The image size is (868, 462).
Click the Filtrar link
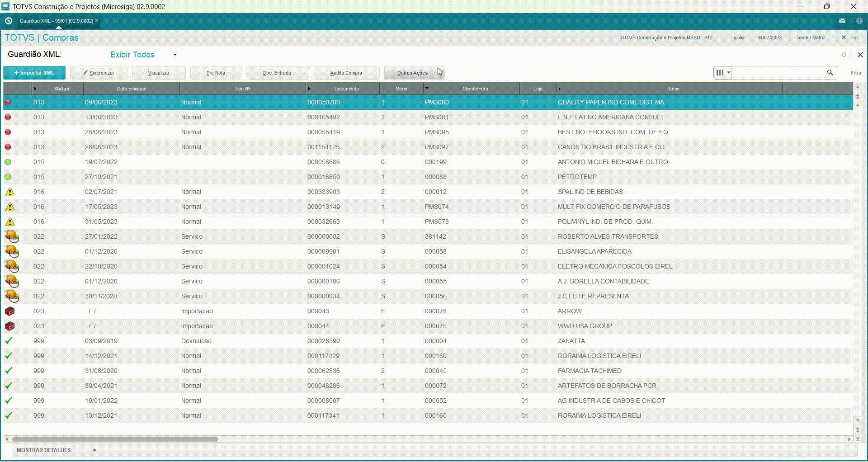[856, 73]
